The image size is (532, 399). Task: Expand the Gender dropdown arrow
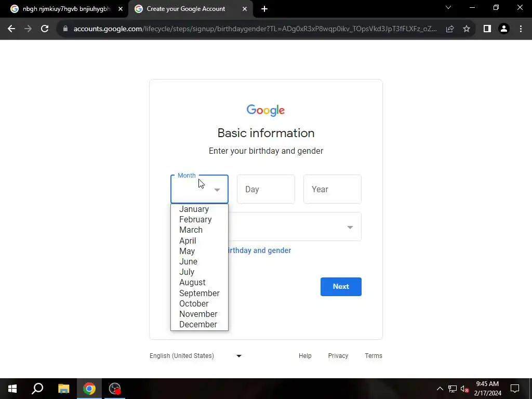point(350,227)
